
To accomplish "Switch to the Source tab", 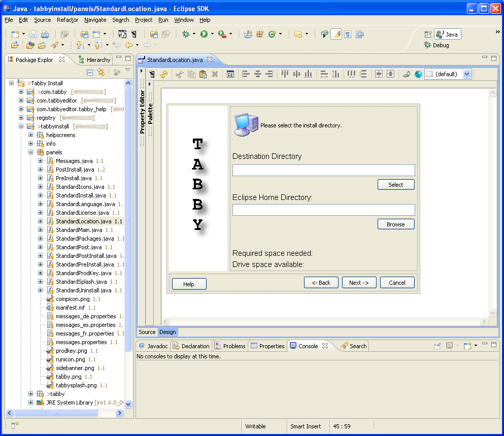I will click(x=147, y=332).
